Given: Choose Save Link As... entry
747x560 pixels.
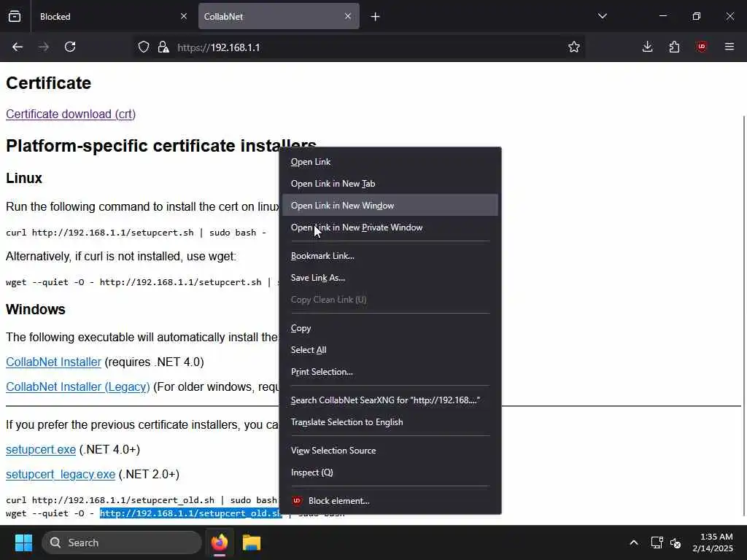Looking at the screenshot, I should (x=390, y=278).
